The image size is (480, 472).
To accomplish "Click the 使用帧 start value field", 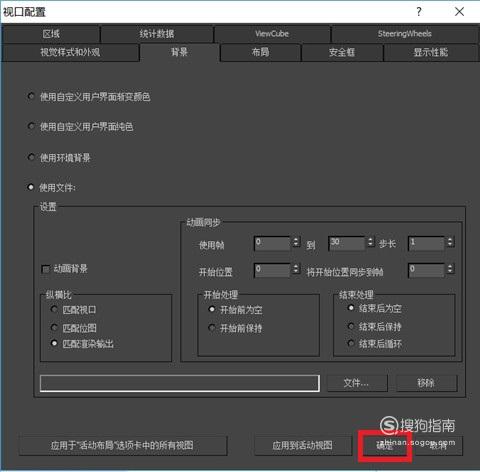I will coord(272,243).
